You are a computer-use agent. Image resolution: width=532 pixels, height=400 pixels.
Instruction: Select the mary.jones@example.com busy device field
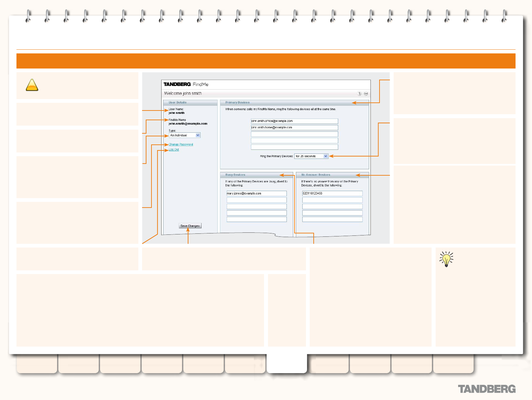(257, 193)
